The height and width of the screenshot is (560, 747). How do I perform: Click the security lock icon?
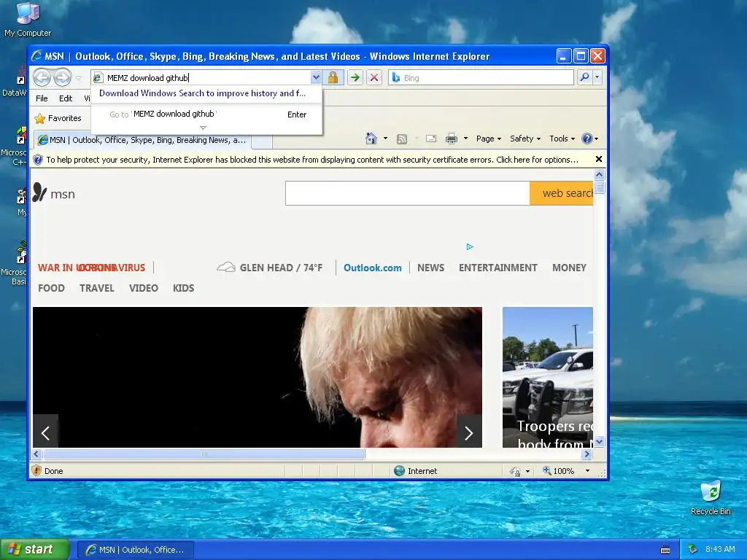[333, 77]
